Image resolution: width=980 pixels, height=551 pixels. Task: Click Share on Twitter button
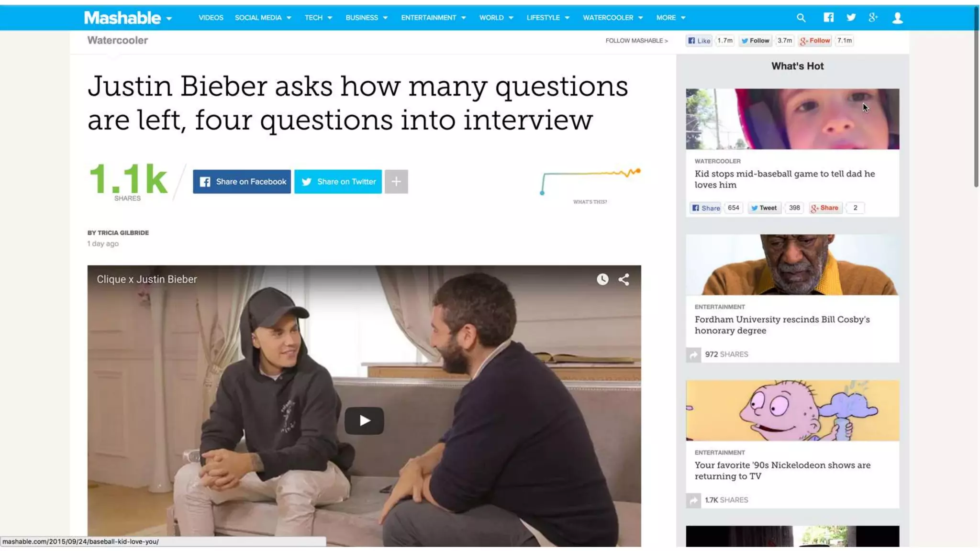(338, 181)
